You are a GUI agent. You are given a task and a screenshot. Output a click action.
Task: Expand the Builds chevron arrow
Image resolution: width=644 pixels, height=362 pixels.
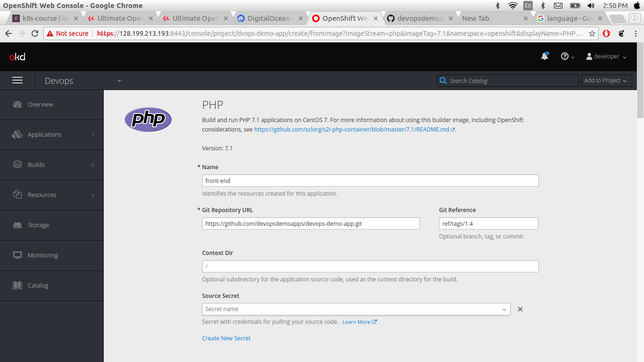[x=93, y=165]
